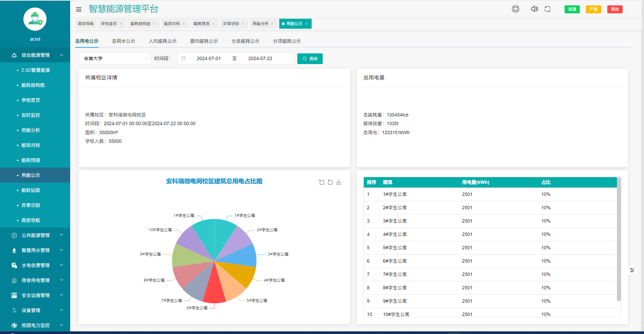Collapse sidebar with hamburger menu icon
Screen dimensions: 644x334
click(x=79, y=9)
